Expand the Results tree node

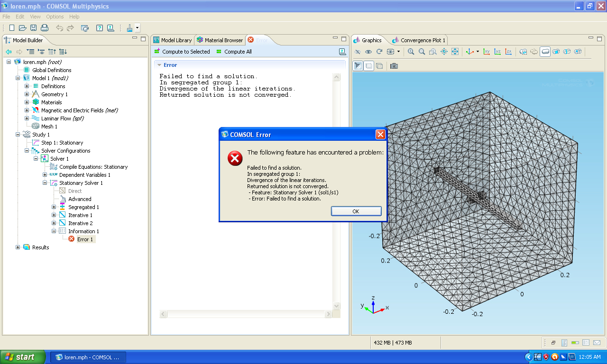click(x=18, y=247)
